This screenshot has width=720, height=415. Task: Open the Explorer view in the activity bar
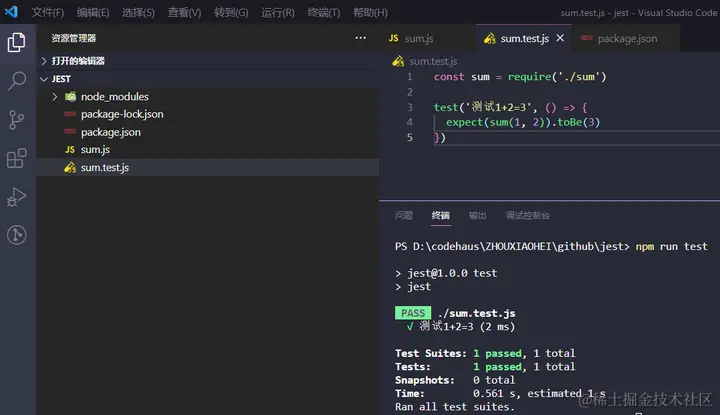[x=17, y=42]
